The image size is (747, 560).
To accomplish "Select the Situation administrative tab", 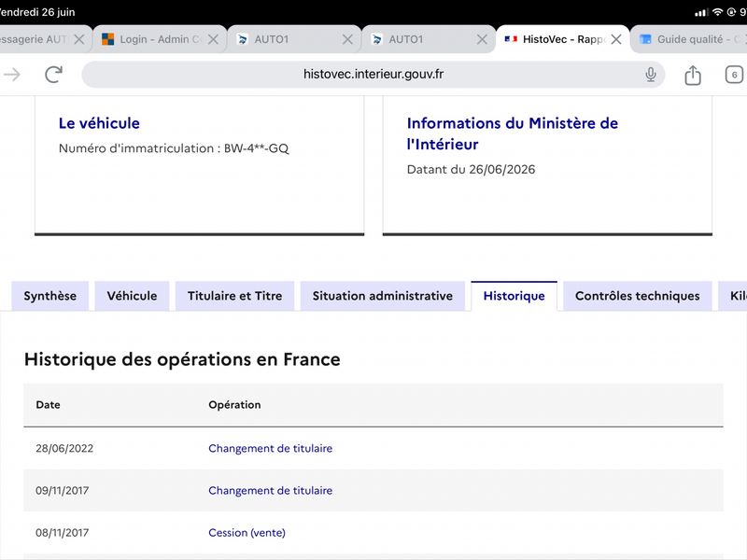I will (x=383, y=296).
